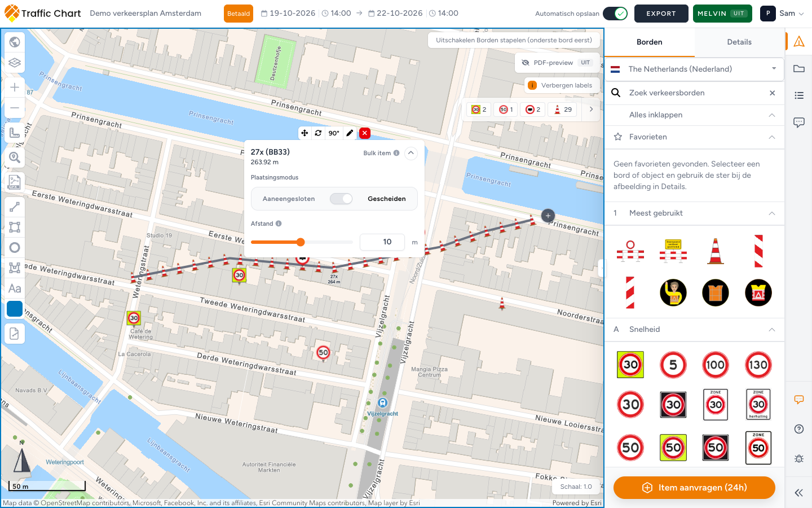The image size is (812, 508).
Task: Select the line drawing tool
Action: coord(15,207)
